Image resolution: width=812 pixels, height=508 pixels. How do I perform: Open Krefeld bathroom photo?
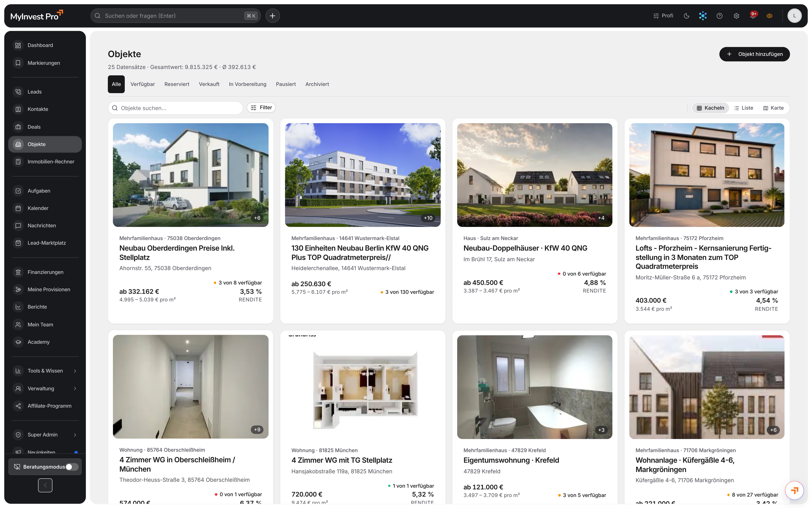[x=535, y=387]
